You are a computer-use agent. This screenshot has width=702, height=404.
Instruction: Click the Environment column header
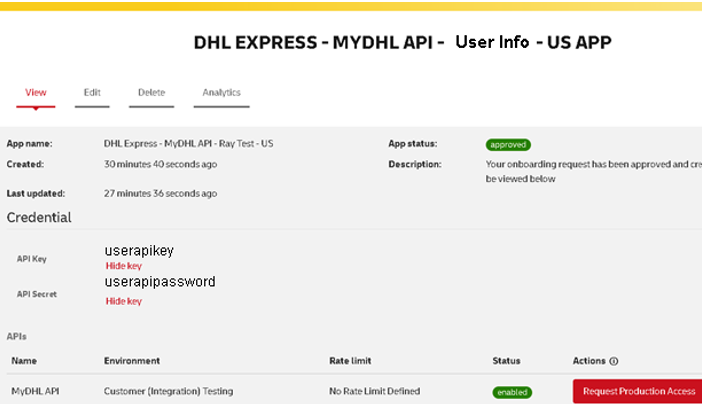coord(132,361)
